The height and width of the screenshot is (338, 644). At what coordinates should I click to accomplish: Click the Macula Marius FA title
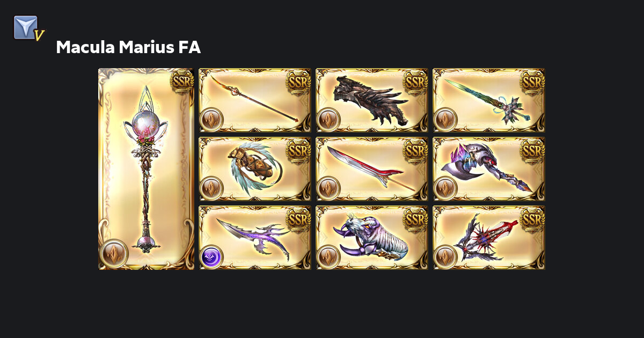(x=128, y=47)
